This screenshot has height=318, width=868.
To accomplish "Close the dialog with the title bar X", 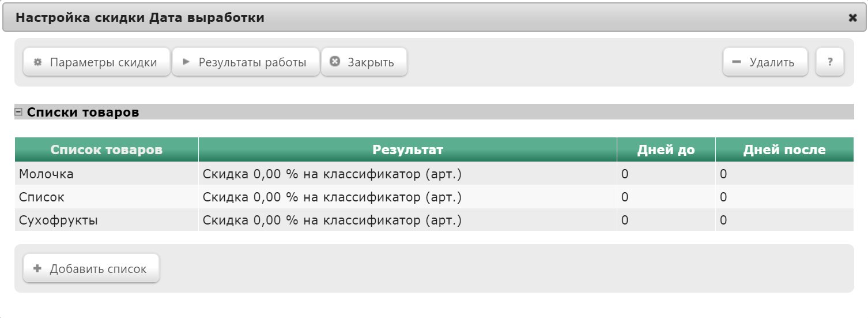I will pyautogui.click(x=853, y=18).
